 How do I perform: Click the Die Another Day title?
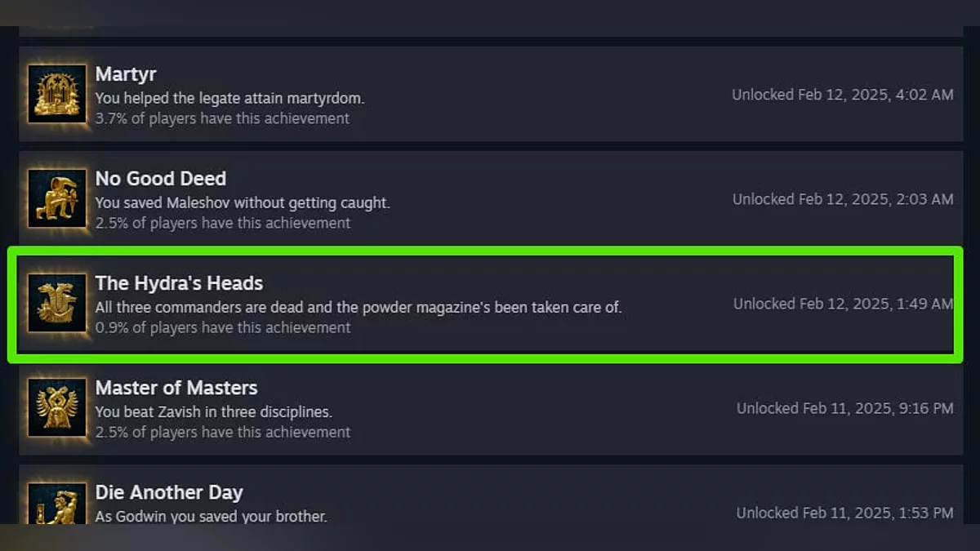tap(169, 492)
